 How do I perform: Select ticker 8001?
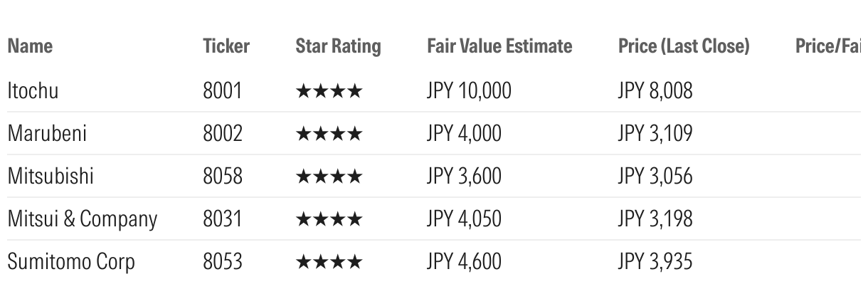[x=223, y=90]
